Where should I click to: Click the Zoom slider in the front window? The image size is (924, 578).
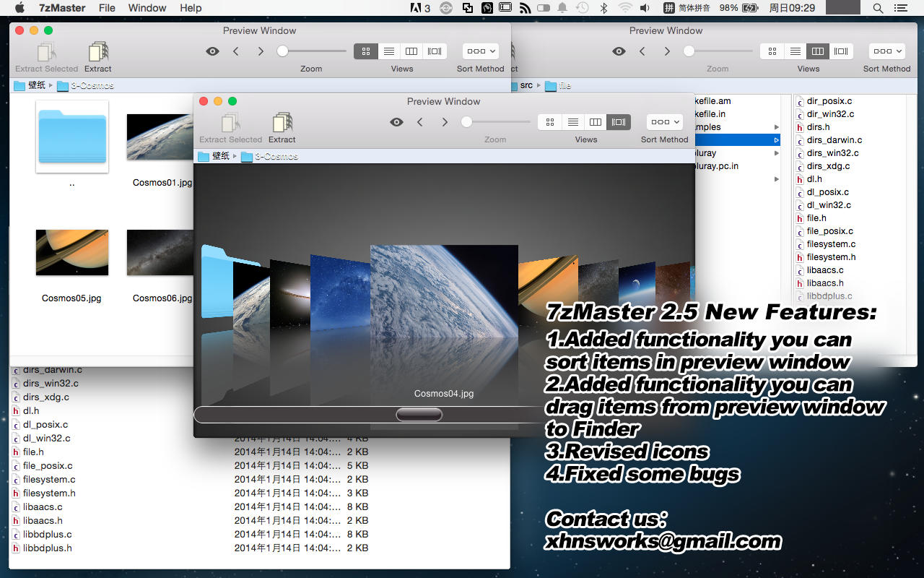pyautogui.click(x=467, y=122)
